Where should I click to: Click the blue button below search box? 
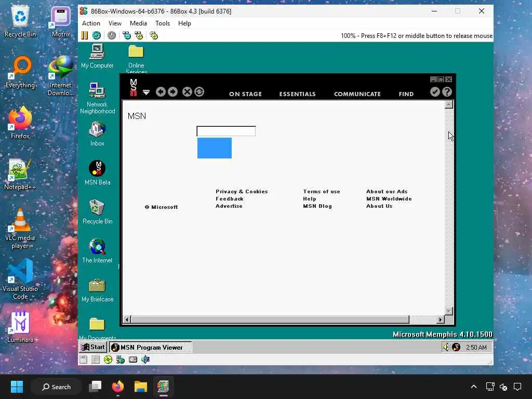[x=215, y=148]
